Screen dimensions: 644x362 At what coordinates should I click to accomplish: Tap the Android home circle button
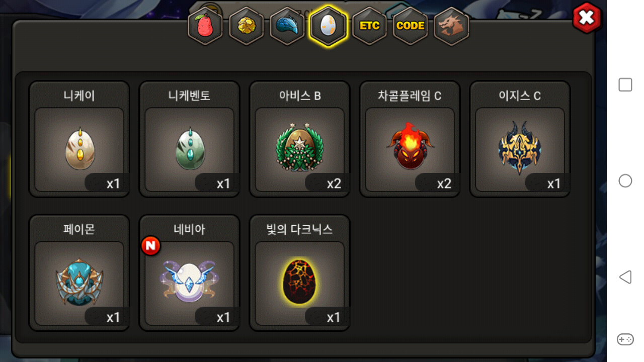click(625, 181)
